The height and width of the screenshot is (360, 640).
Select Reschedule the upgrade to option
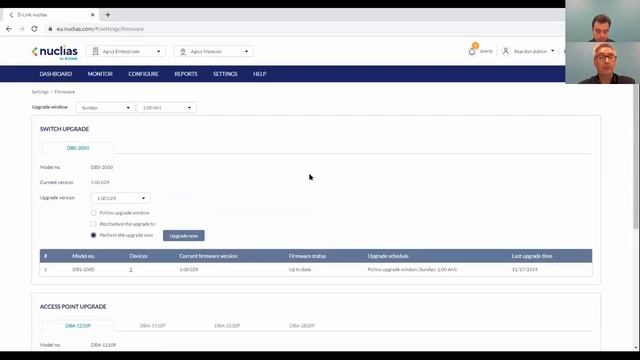pos(93,224)
